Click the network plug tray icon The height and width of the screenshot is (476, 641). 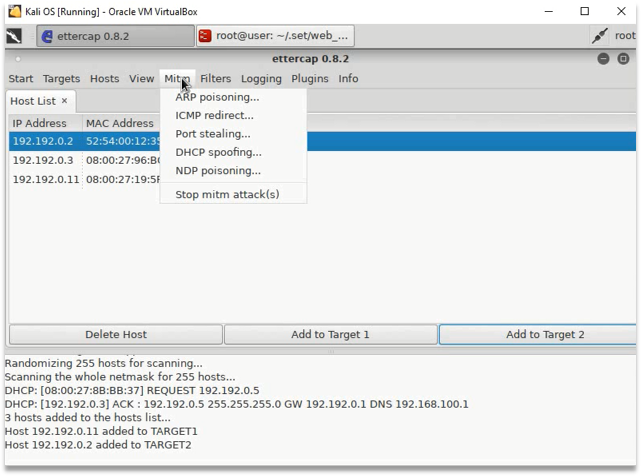coord(600,36)
